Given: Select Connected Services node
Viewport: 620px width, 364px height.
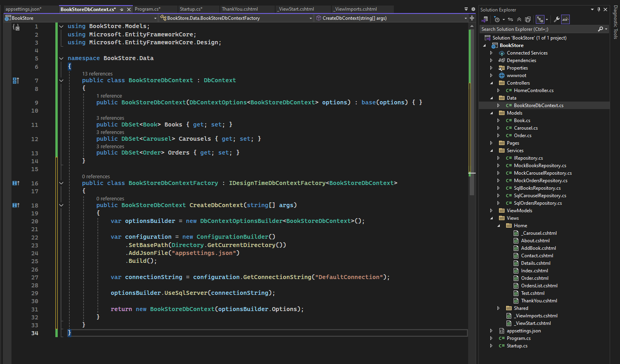Looking at the screenshot, I should (x=527, y=53).
